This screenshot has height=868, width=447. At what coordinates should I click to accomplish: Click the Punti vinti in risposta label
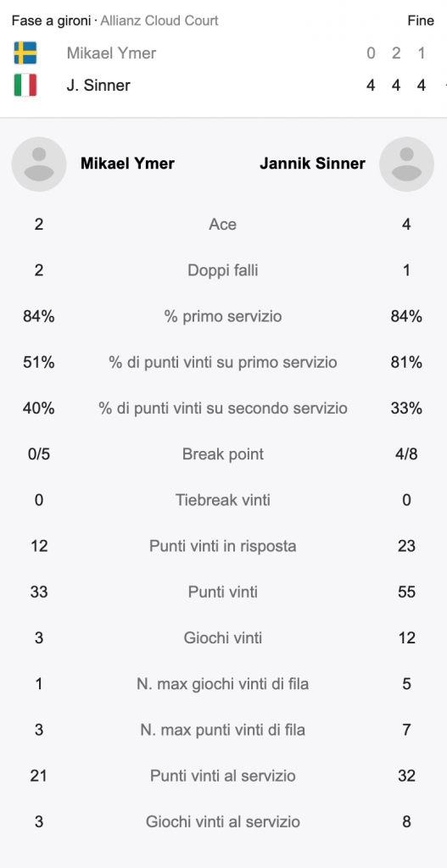pyautogui.click(x=223, y=546)
